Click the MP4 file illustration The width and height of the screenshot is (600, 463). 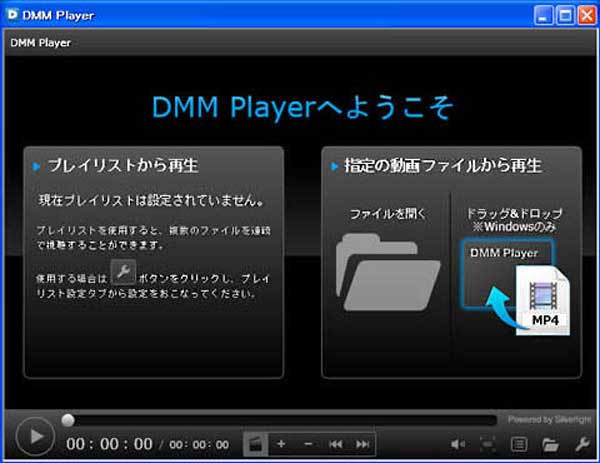pos(543,301)
